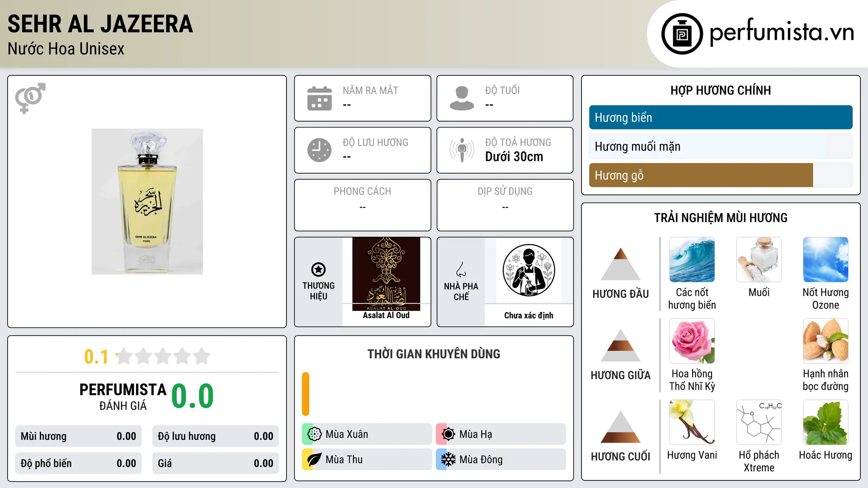Click the Perfumista Đánh giá label

[x=123, y=396]
